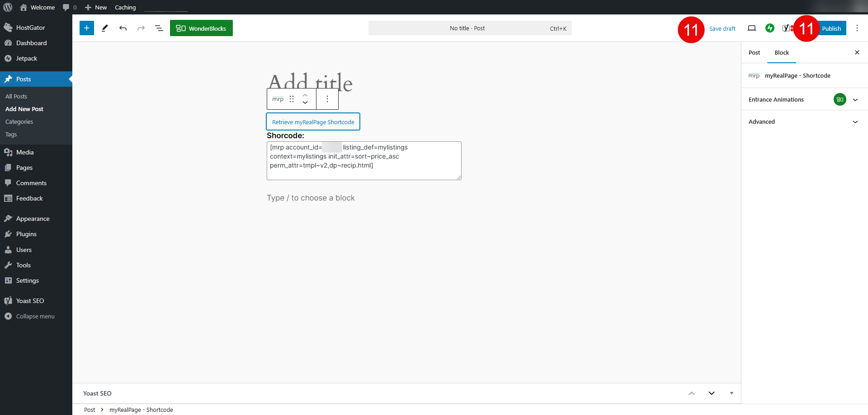Open the New content menu
This screenshot has width=868, height=415.
point(96,7)
